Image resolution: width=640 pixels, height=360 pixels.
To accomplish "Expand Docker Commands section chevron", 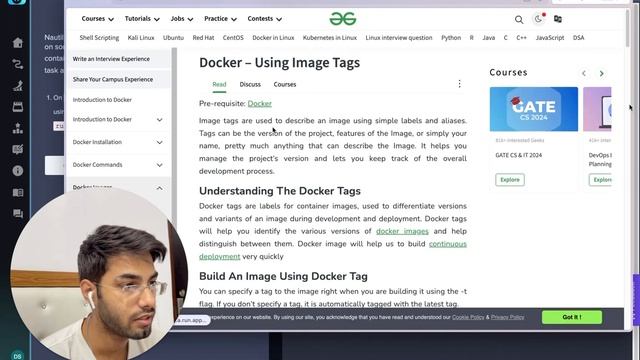I will coord(160,165).
